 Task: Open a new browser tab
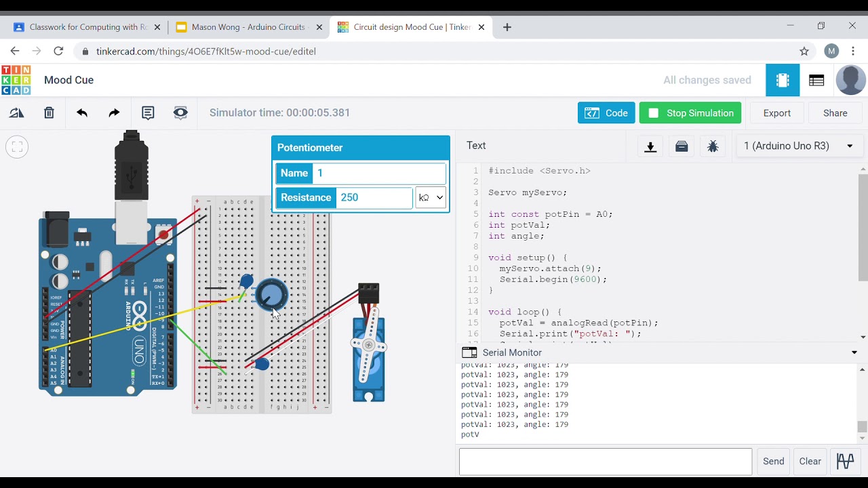tap(507, 27)
